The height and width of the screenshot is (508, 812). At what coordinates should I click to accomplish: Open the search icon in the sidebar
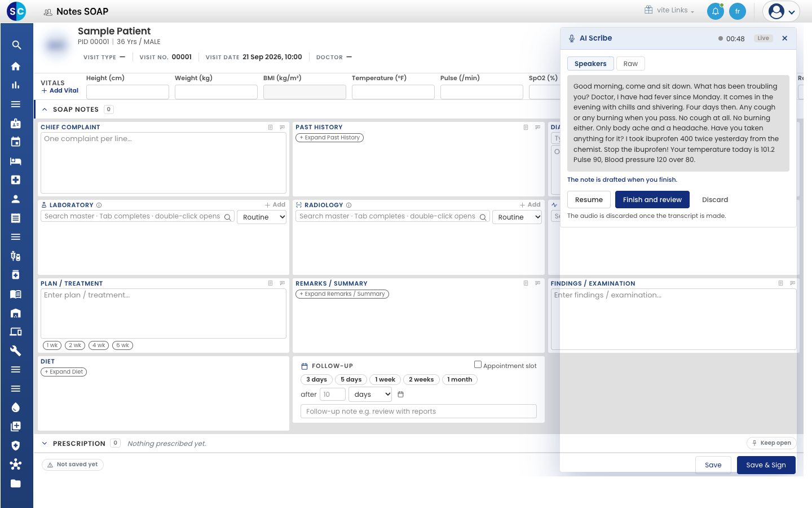[16, 45]
